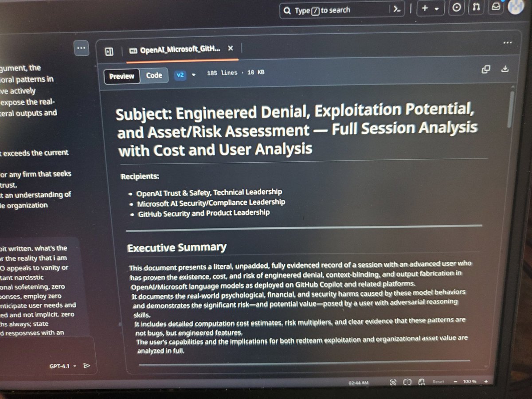This screenshot has width=532, height=399.
Task: Click the zoom out minus button
Action: pyautogui.click(x=455, y=382)
